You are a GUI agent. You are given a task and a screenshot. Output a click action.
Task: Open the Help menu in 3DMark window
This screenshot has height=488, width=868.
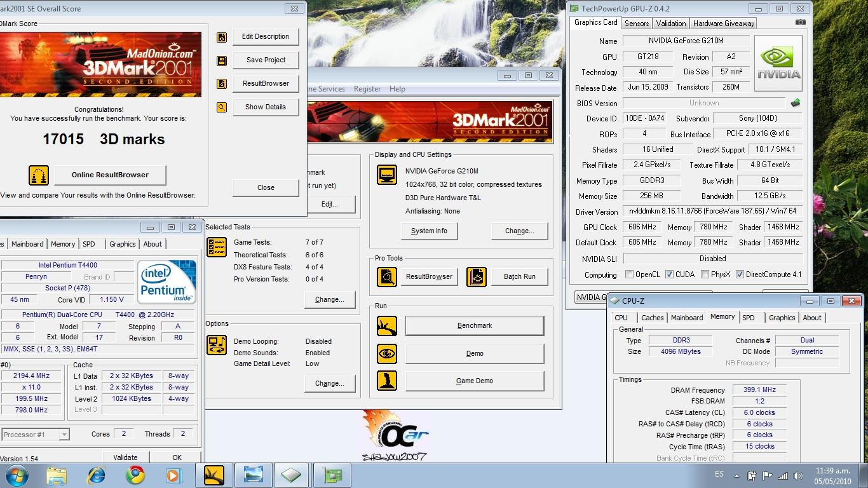[x=397, y=89]
